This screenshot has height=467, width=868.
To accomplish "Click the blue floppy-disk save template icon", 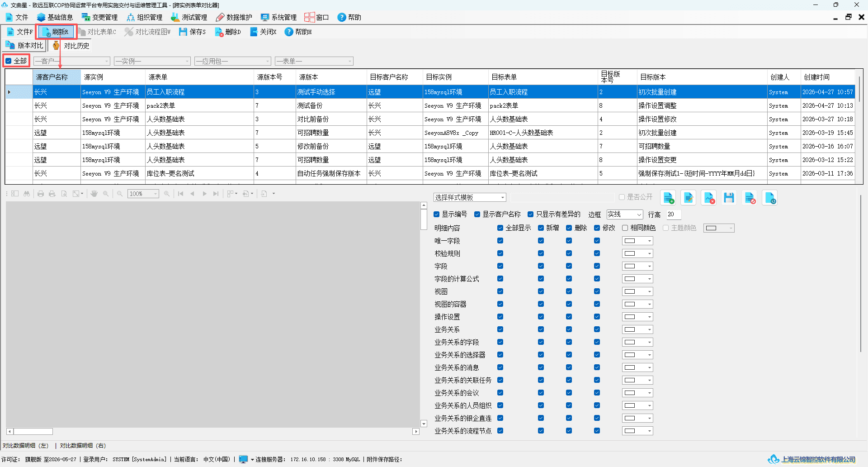I will [729, 198].
